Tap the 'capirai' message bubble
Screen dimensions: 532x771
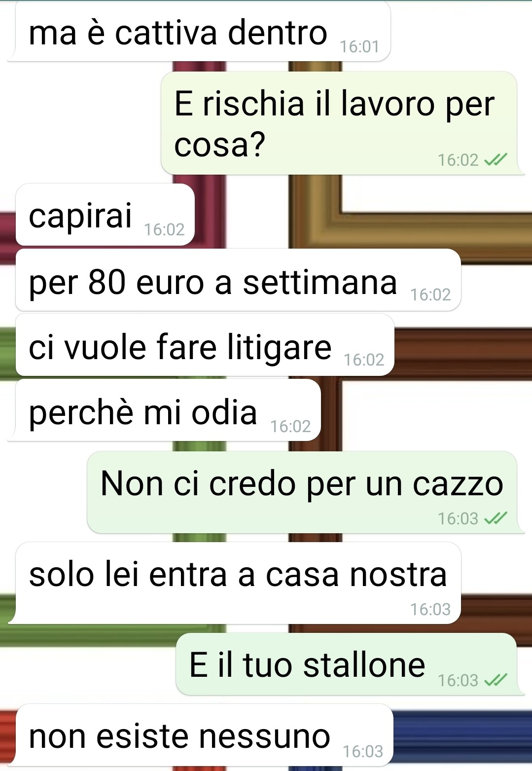(x=105, y=215)
